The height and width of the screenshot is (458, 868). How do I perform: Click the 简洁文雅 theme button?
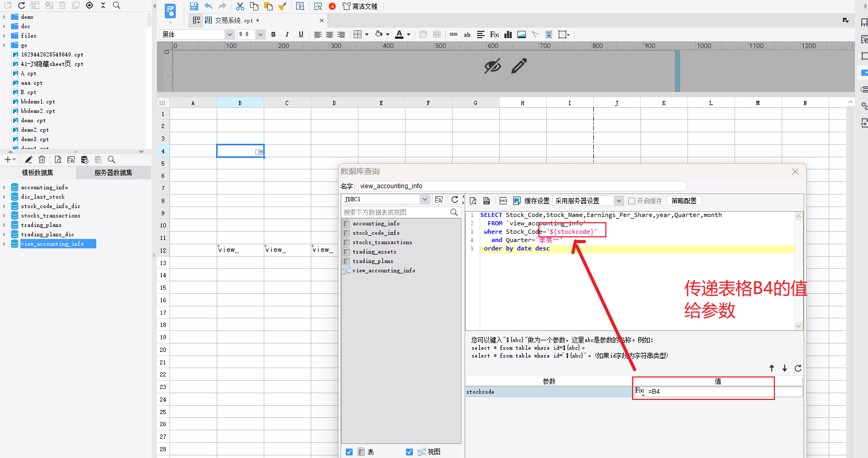pos(360,6)
